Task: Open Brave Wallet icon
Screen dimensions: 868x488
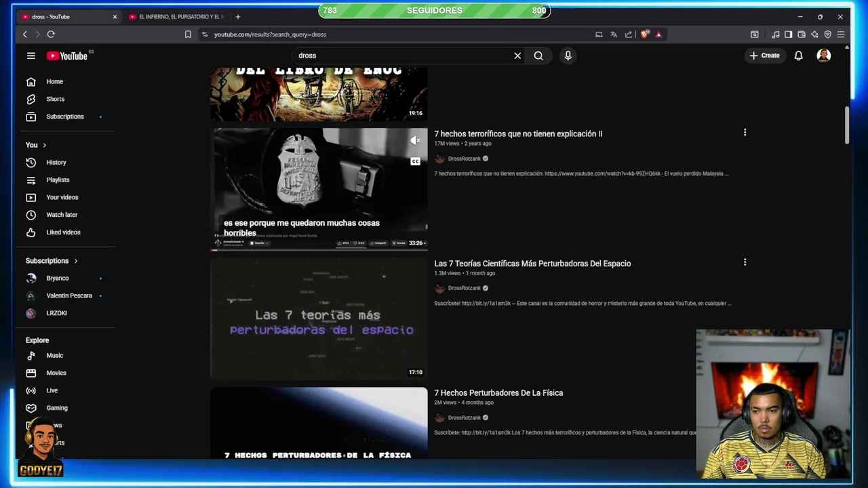Action: pos(802,34)
